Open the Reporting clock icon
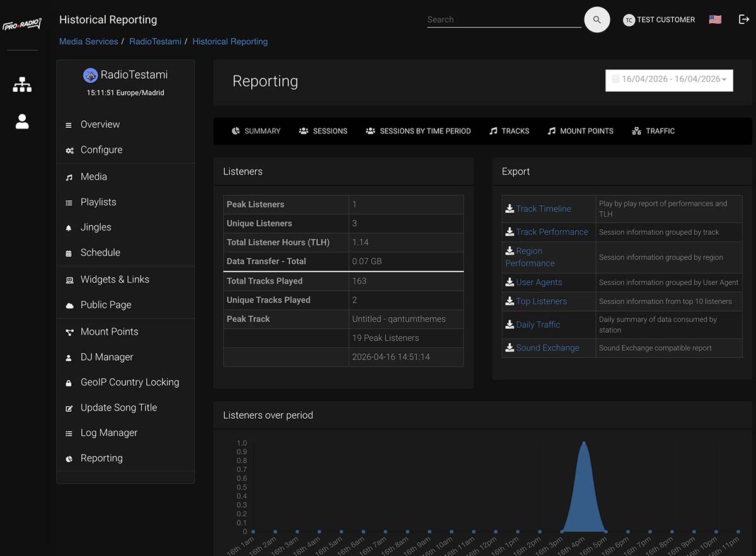756x556 pixels. [x=69, y=458]
